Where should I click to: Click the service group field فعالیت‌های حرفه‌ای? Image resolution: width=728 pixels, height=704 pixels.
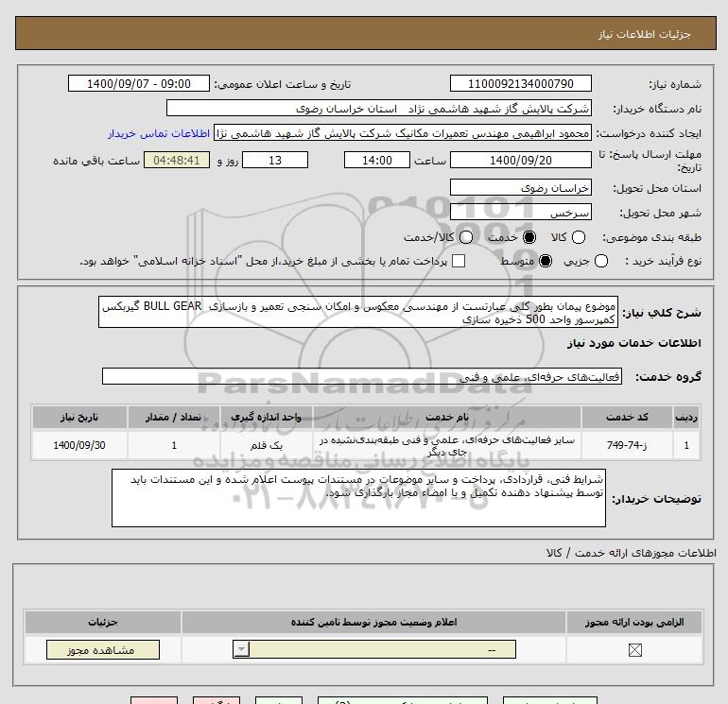click(362, 376)
